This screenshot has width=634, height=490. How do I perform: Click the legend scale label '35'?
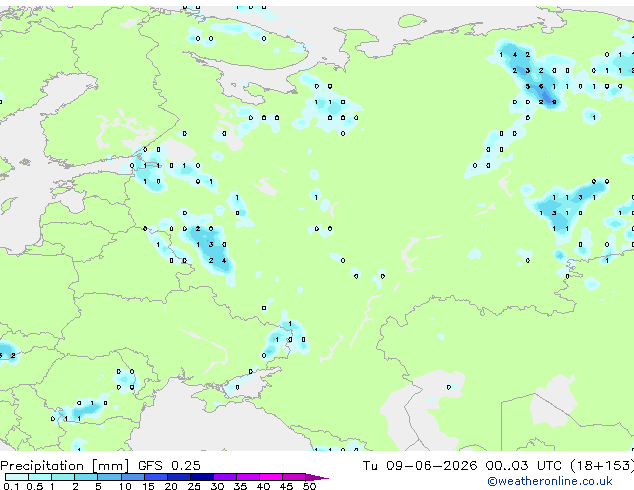point(240,486)
